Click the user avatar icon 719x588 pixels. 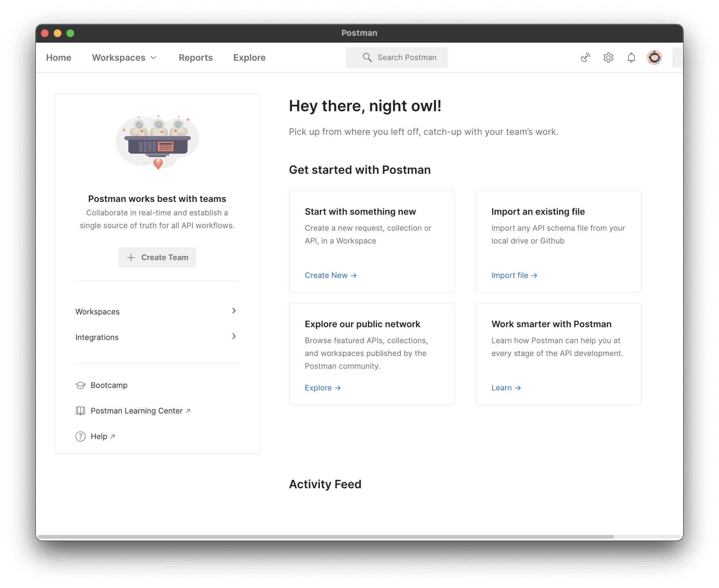[654, 58]
